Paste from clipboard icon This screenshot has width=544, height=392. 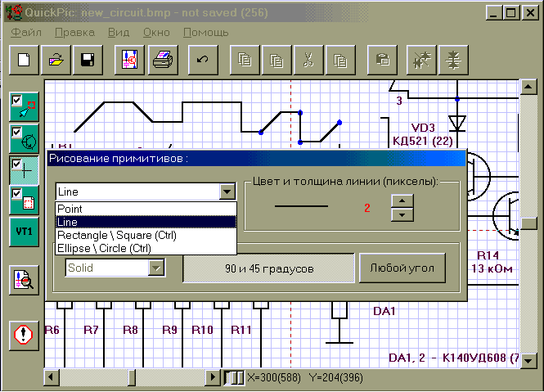coord(382,60)
